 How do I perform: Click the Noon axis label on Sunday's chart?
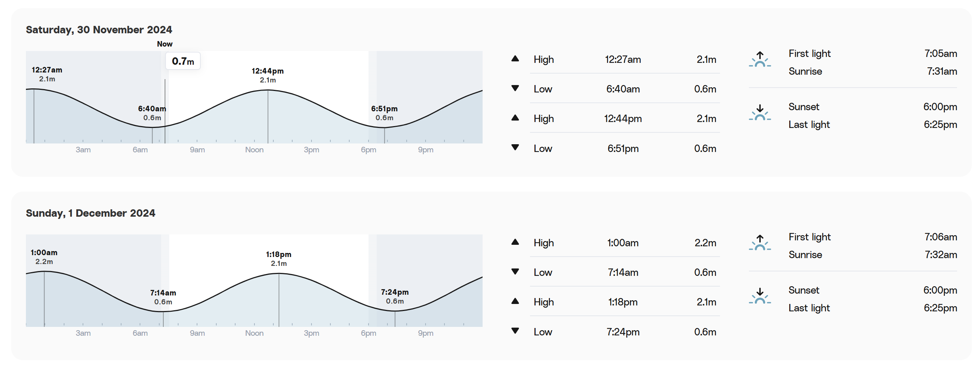254,333
